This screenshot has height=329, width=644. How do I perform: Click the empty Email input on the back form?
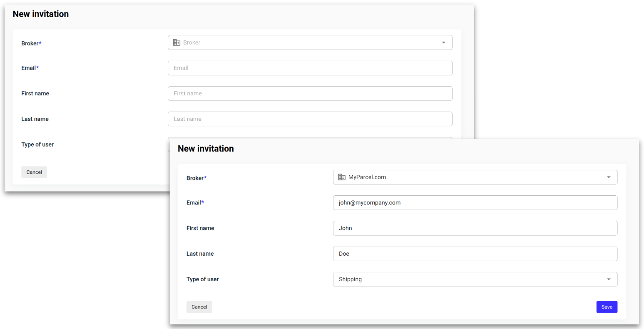click(x=310, y=68)
